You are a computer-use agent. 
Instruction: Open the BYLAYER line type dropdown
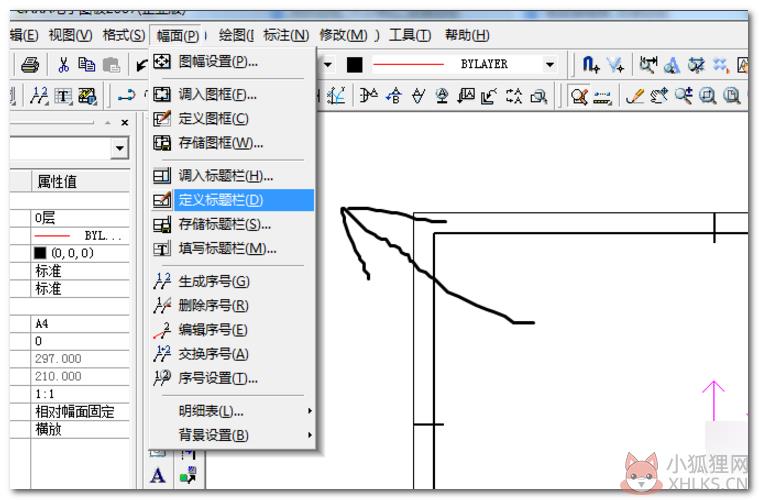[550, 64]
